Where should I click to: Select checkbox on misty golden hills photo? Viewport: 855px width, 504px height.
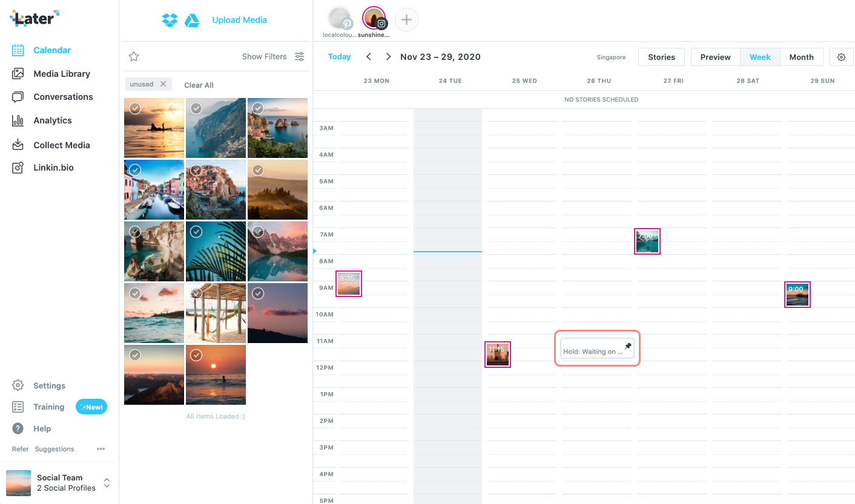click(x=258, y=170)
